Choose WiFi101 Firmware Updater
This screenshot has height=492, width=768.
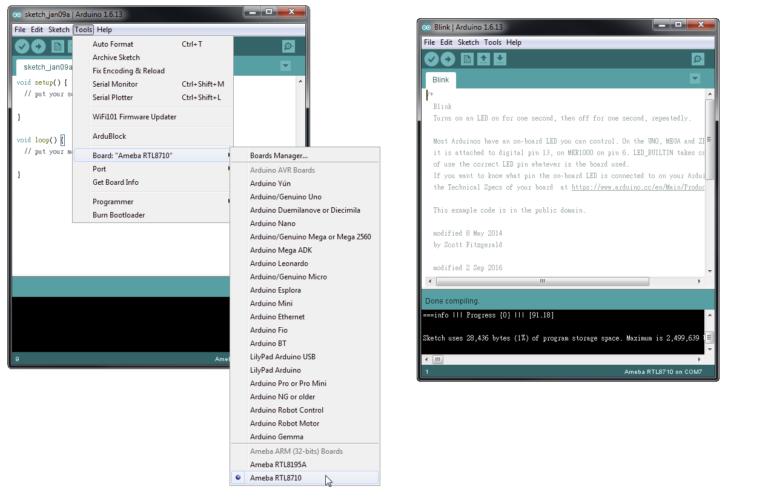[x=153, y=117]
